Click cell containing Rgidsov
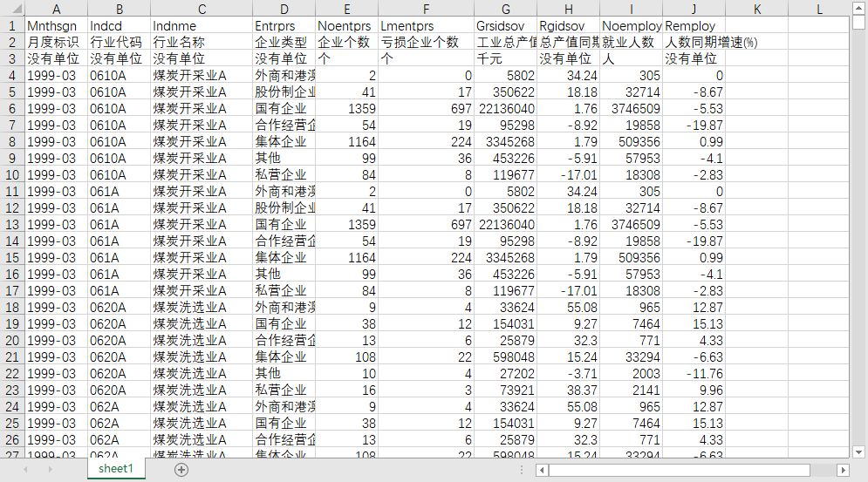868x482 pixels. point(569,25)
